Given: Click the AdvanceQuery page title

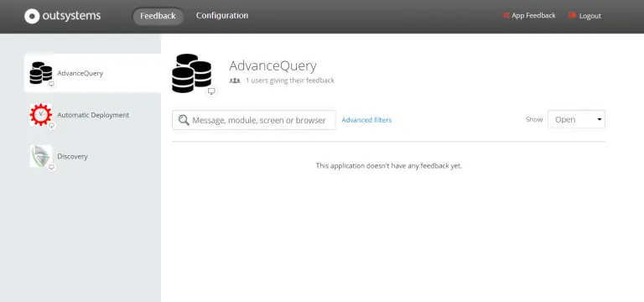Looking at the screenshot, I should 273,65.
